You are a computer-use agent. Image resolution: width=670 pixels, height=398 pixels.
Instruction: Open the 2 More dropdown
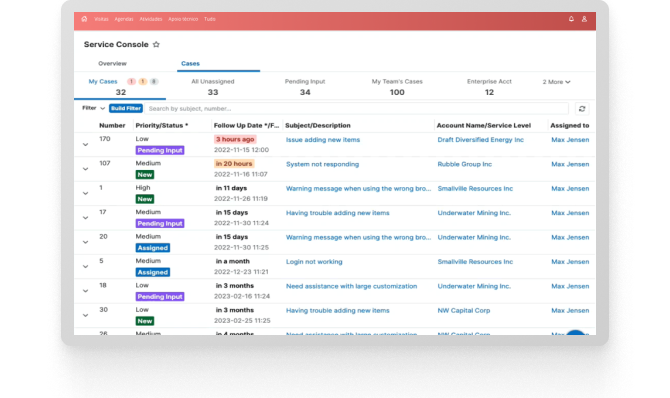coord(556,82)
